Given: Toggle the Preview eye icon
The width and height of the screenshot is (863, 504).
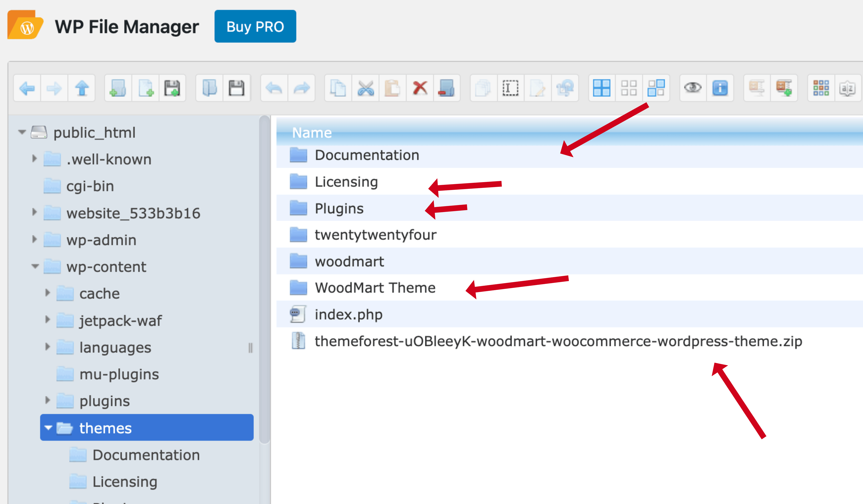Looking at the screenshot, I should (x=693, y=88).
